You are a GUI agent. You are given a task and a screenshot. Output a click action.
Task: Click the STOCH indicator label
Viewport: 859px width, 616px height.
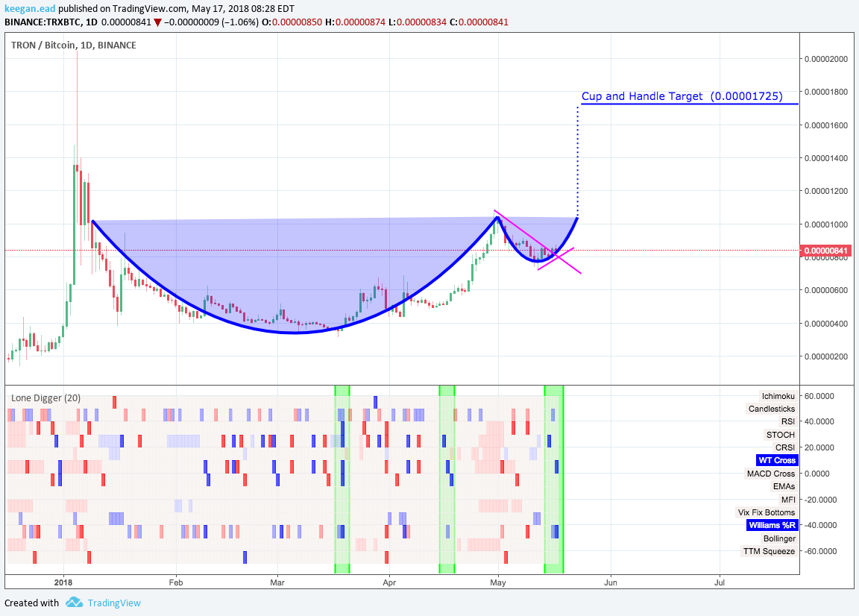click(780, 435)
